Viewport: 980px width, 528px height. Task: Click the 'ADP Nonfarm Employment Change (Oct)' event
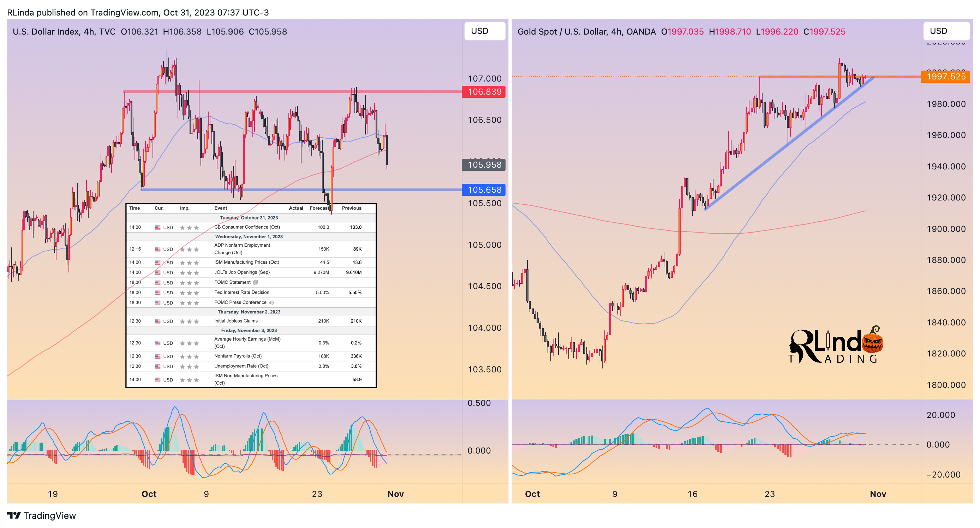242,249
